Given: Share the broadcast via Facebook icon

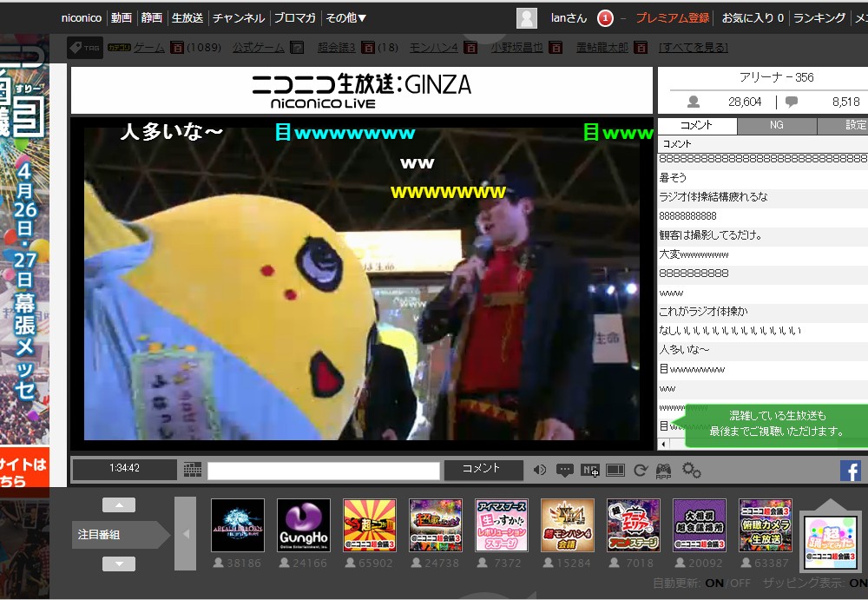Looking at the screenshot, I should 851,471.
